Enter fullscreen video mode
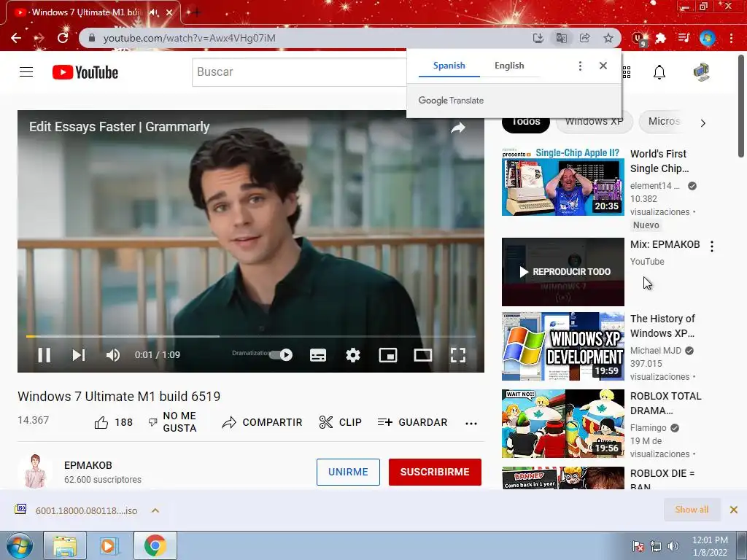The image size is (747, 560). tap(458, 355)
